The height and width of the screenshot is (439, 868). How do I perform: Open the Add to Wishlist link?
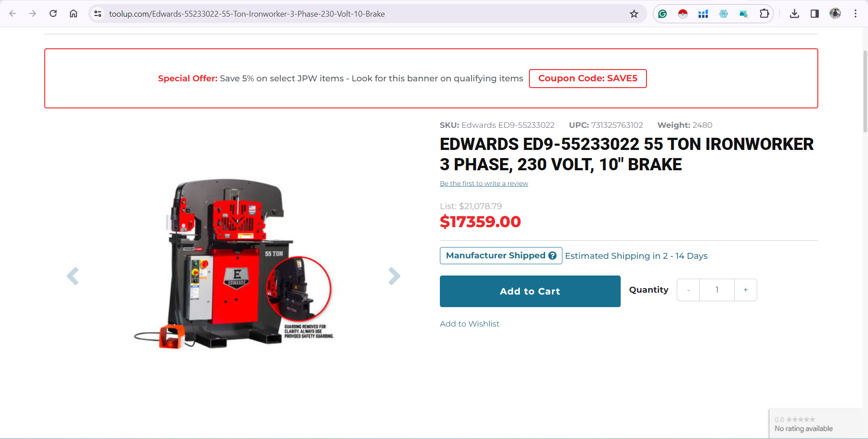(x=469, y=324)
